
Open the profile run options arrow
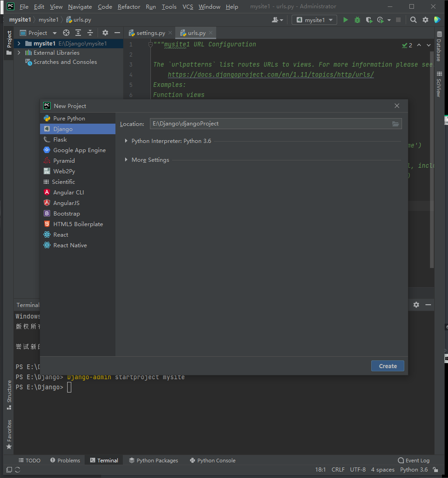[x=389, y=20]
